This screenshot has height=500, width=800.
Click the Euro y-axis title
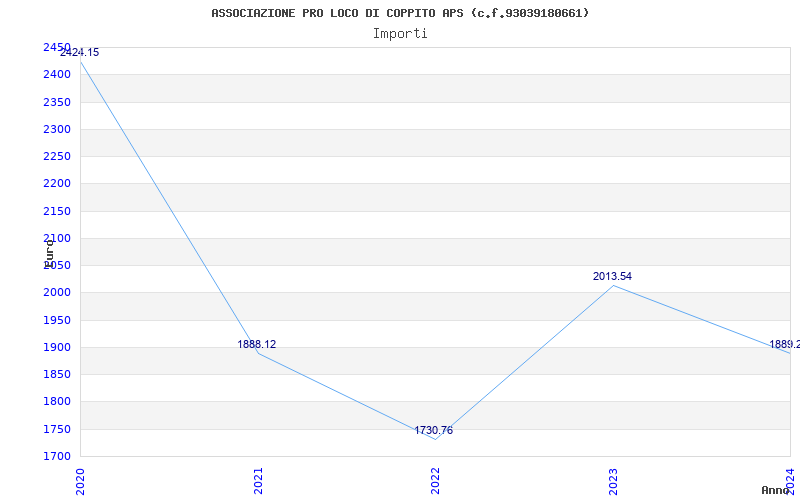[x=49, y=253]
